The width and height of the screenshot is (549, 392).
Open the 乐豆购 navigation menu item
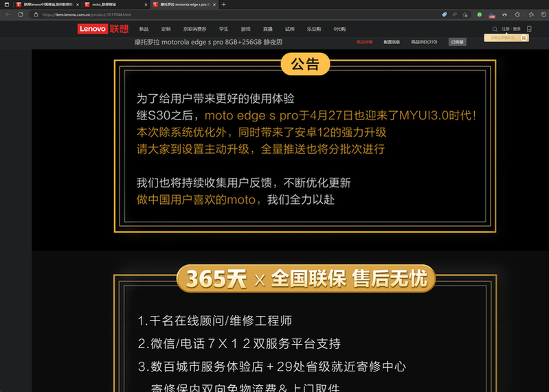(x=314, y=29)
